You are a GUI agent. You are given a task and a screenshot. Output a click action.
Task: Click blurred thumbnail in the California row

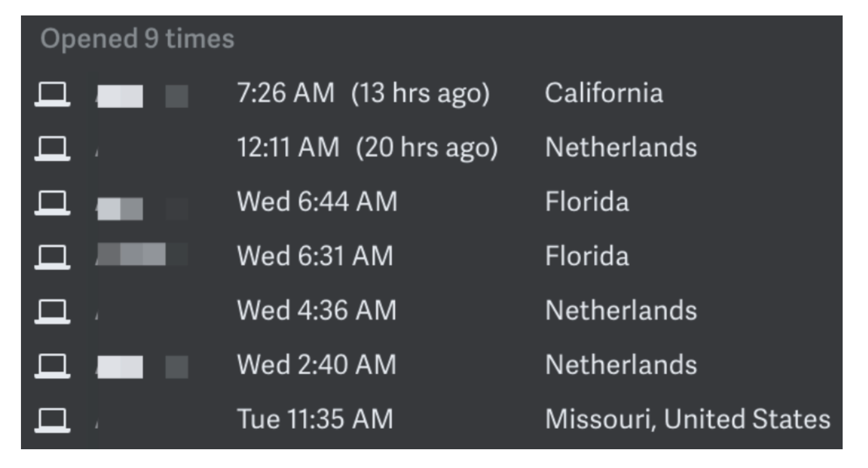tap(142, 96)
